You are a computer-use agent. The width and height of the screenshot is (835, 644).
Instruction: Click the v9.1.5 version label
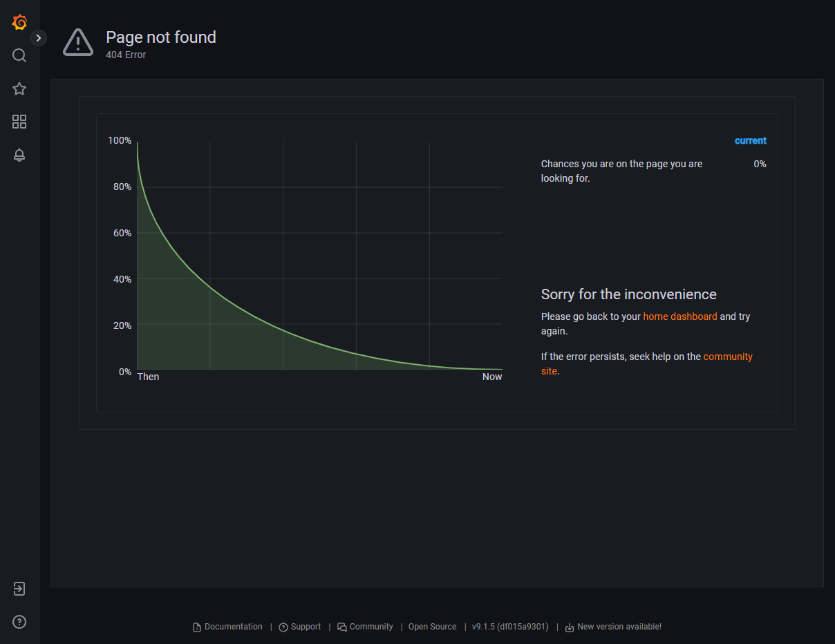pyautogui.click(x=509, y=626)
